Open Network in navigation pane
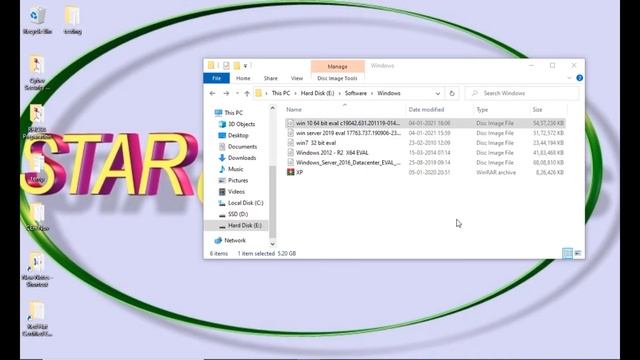 click(x=235, y=240)
